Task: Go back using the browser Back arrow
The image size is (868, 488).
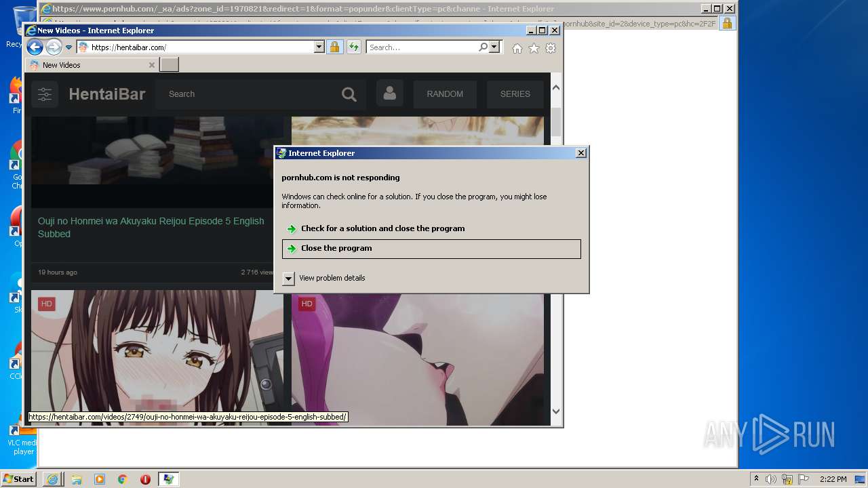Action: click(x=35, y=47)
